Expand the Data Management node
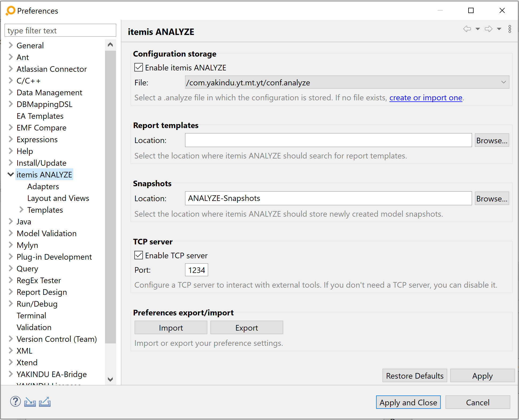This screenshot has height=420, width=519. 11,92
